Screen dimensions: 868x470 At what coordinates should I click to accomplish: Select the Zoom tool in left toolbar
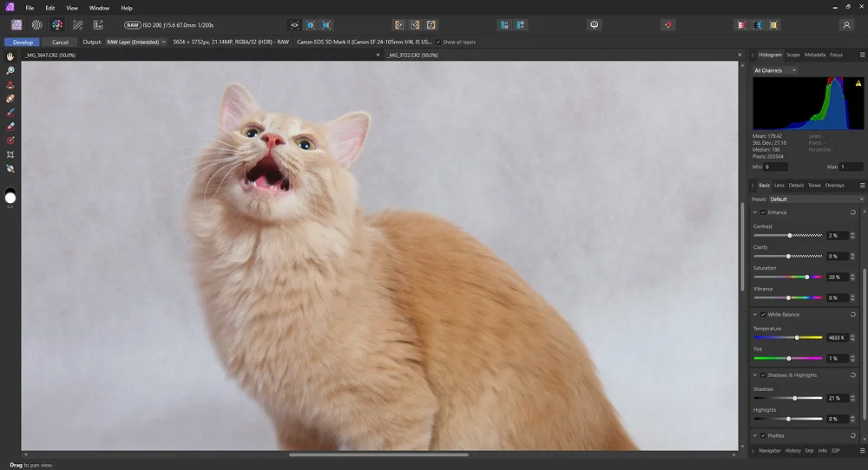point(10,70)
